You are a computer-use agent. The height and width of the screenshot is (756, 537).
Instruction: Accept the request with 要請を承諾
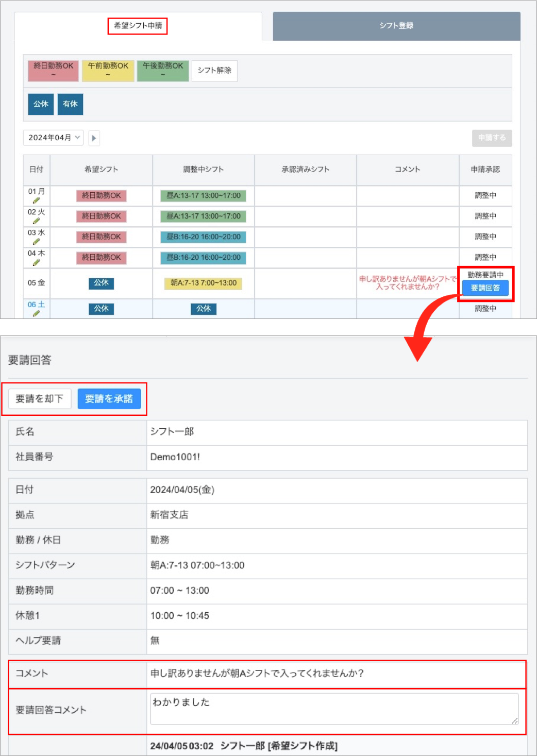pyautogui.click(x=109, y=399)
